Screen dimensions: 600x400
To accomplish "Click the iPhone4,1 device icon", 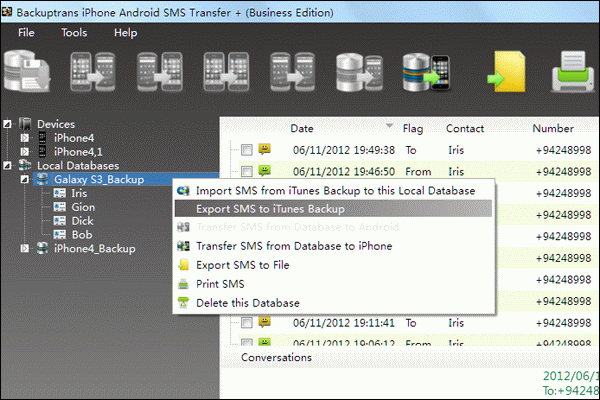I will click(42, 152).
